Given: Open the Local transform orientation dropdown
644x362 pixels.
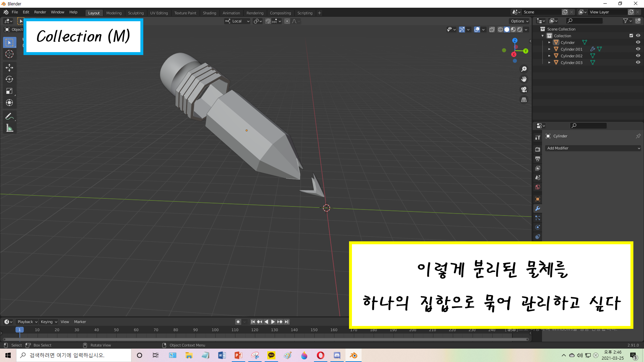Looking at the screenshot, I should (x=237, y=21).
